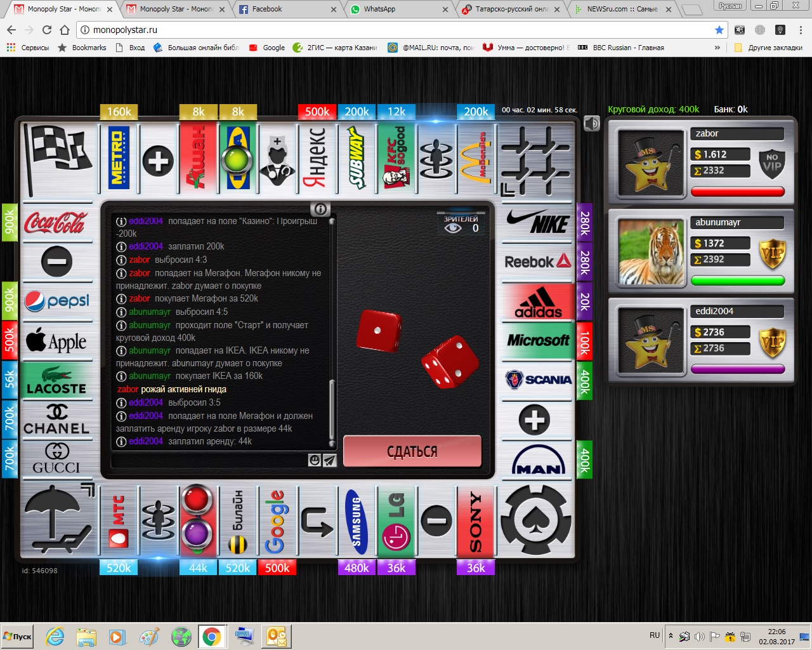Click the beach umbrella corner cell
Image resolution: width=812 pixels, height=650 pixels.
[58, 521]
